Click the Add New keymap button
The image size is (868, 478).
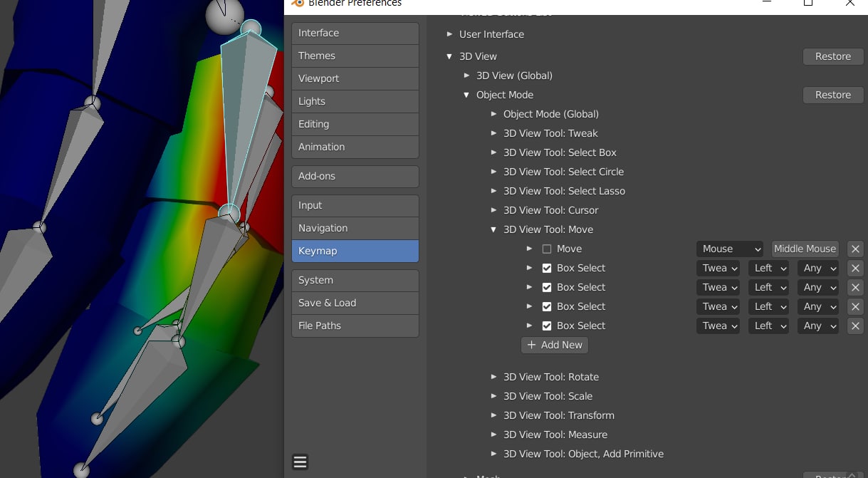pyautogui.click(x=555, y=345)
